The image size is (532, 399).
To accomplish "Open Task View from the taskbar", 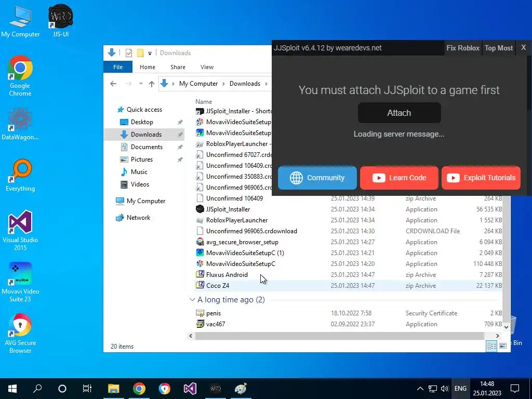I will pos(87,389).
